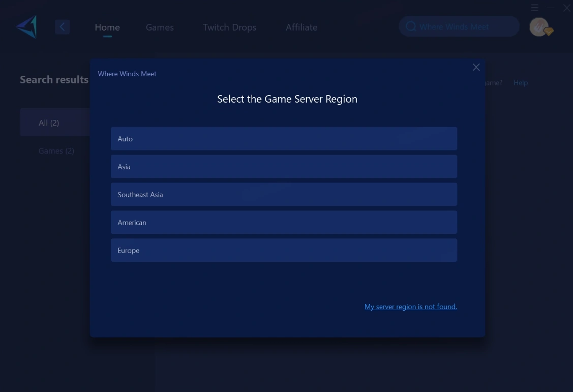Select the All (2) results filter
Image resolution: width=573 pixels, height=392 pixels.
tap(49, 123)
